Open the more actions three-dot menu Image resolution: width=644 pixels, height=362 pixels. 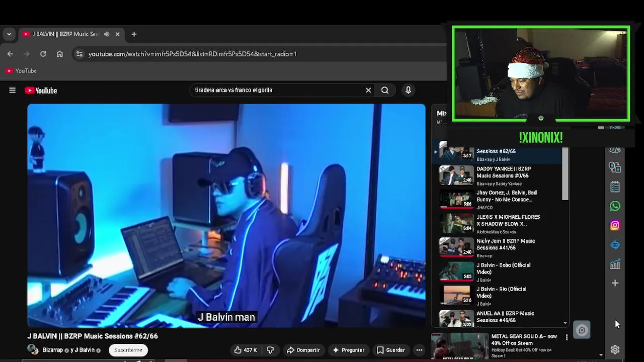click(419, 350)
